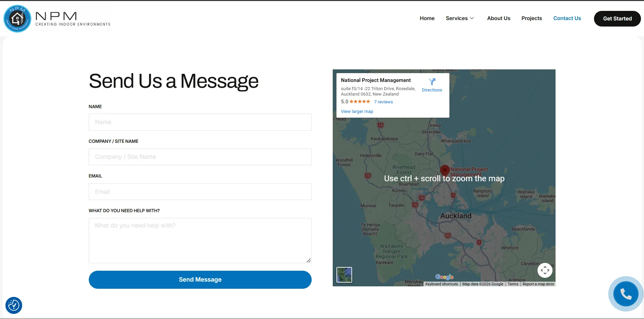This screenshot has height=319, width=644.
Task: Click the Directions arrow icon on map
Action: tap(432, 82)
